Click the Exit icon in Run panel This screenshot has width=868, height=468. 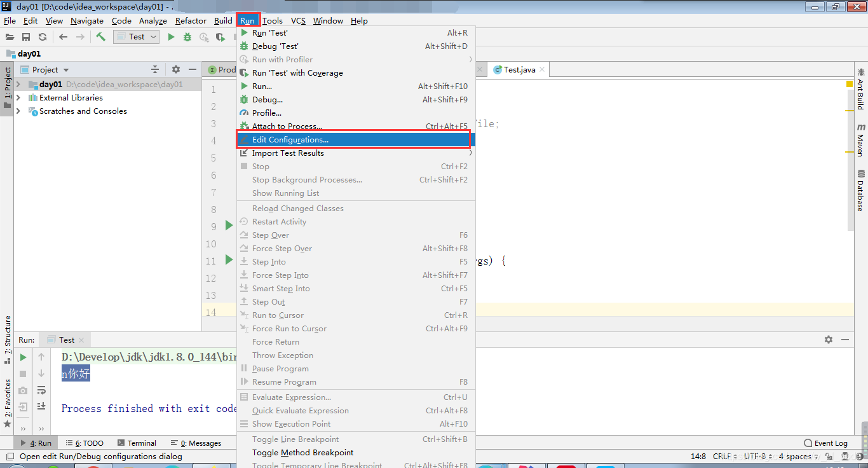click(x=23, y=407)
